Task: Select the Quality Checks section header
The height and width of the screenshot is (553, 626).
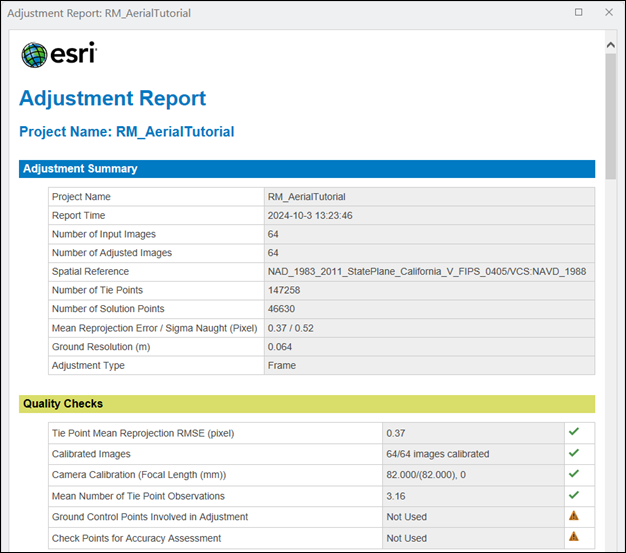Action: pos(307,404)
